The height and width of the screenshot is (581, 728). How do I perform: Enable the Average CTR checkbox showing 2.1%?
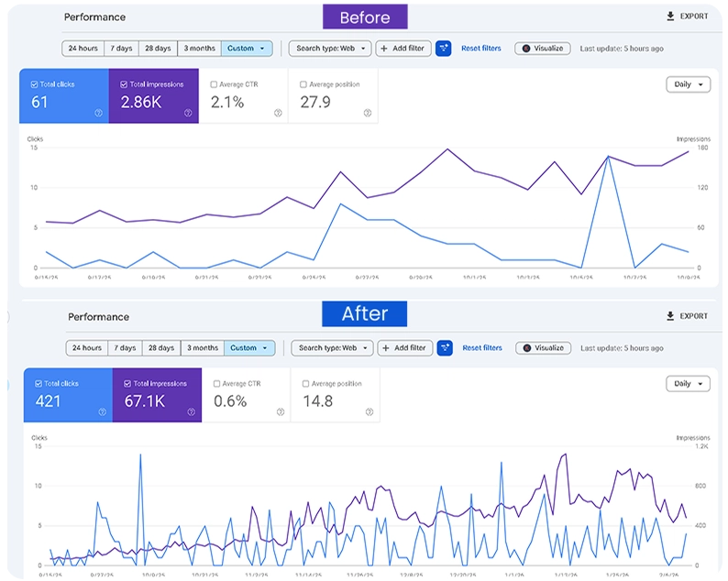point(215,84)
